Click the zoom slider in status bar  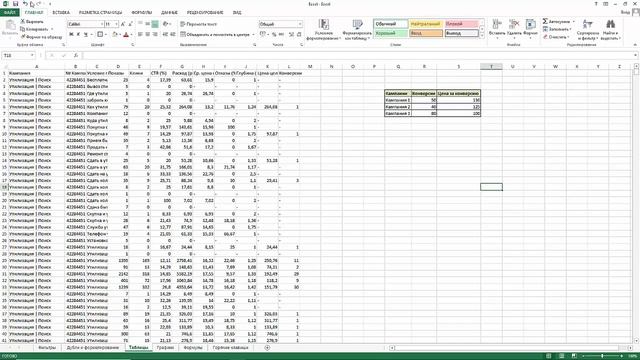[602, 356]
